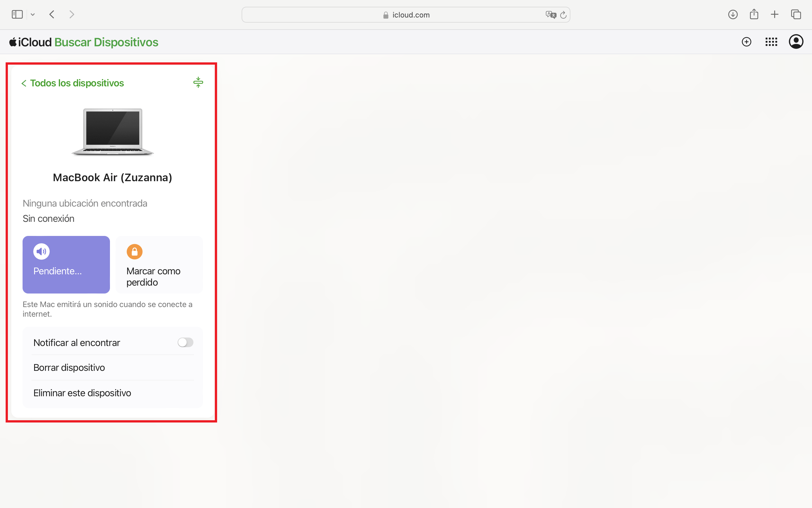Viewport: 812px width, 508px height.
Task: Click the MacBook Air device image
Action: [113, 132]
